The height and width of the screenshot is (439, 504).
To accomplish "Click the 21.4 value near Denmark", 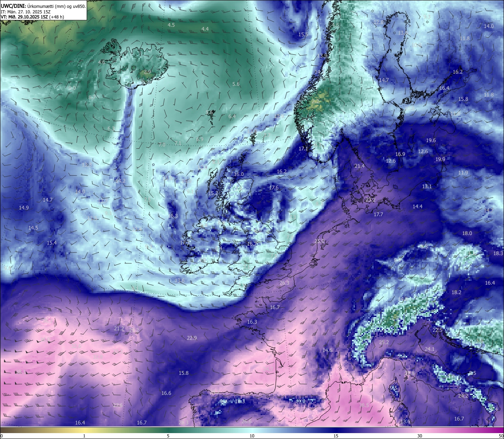I will [x=359, y=166].
